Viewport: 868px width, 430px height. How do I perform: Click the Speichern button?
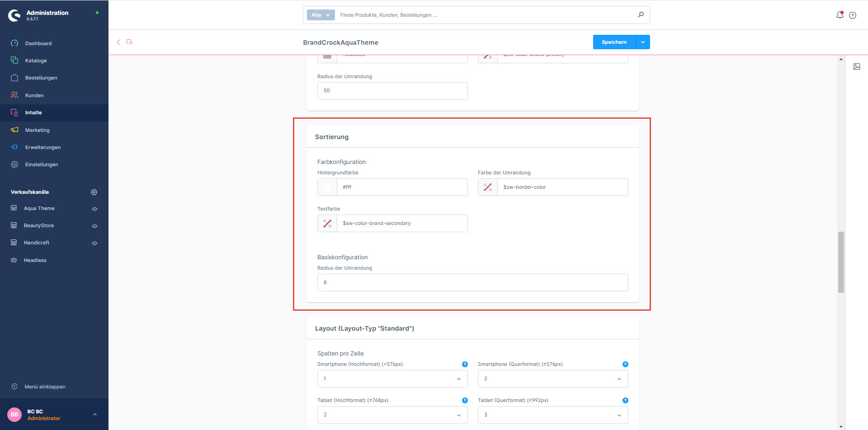(x=614, y=42)
